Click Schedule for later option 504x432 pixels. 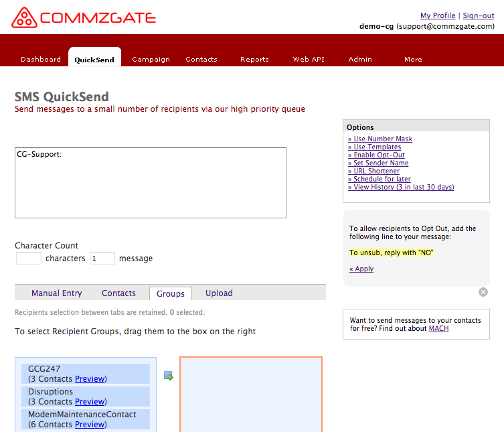click(380, 179)
